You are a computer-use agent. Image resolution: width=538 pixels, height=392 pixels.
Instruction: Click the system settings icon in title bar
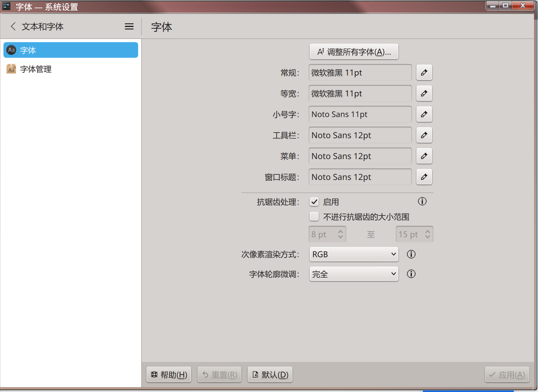pyautogui.click(x=6, y=6)
